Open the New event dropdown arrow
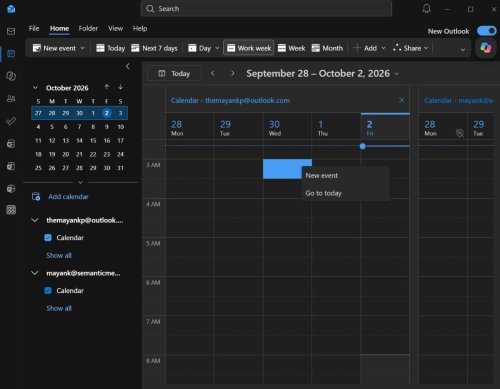The image size is (500, 389). pos(82,48)
